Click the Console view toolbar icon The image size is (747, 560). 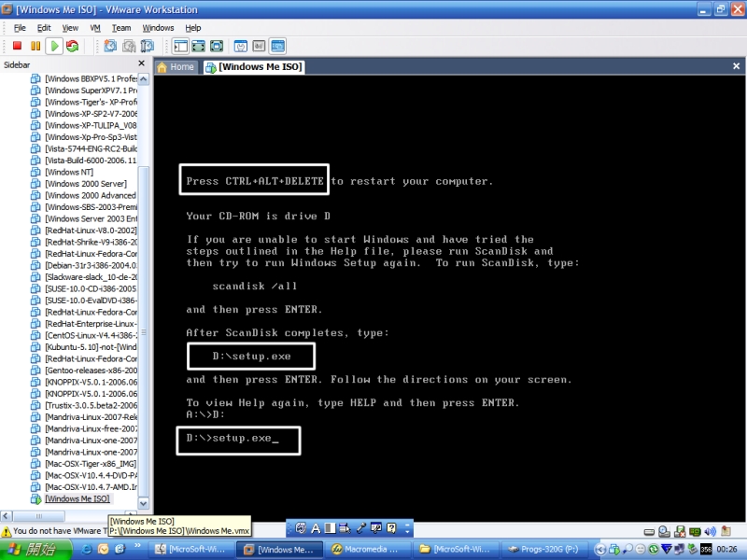point(277,46)
